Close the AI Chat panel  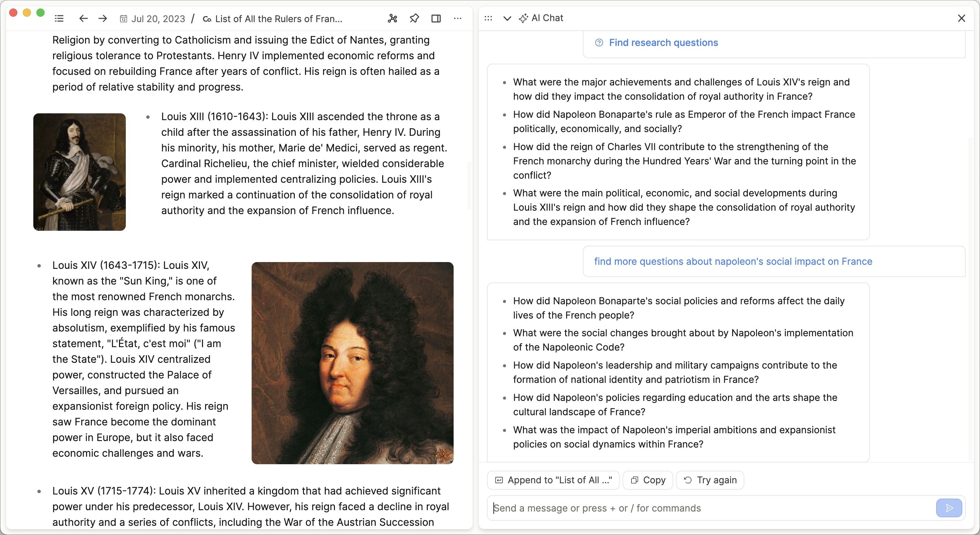pos(961,18)
